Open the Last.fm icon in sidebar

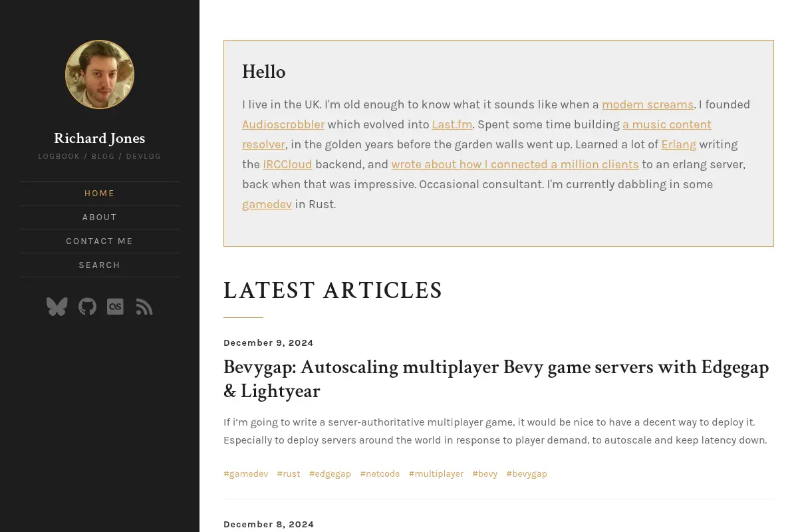click(115, 307)
